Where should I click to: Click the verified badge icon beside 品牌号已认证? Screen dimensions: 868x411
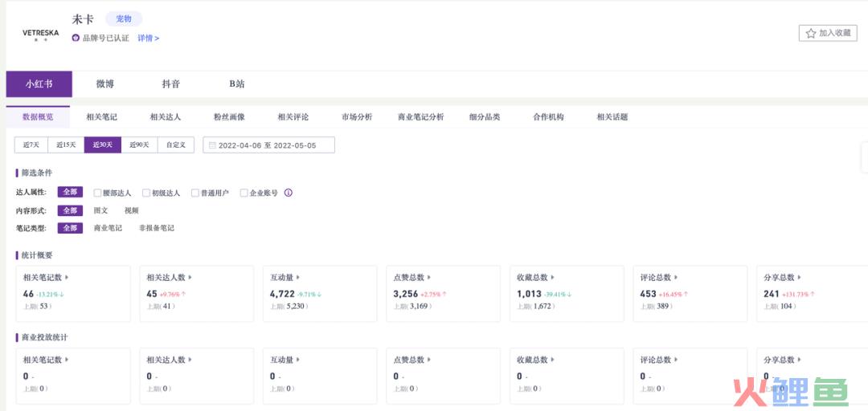pyautogui.click(x=76, y=39)
